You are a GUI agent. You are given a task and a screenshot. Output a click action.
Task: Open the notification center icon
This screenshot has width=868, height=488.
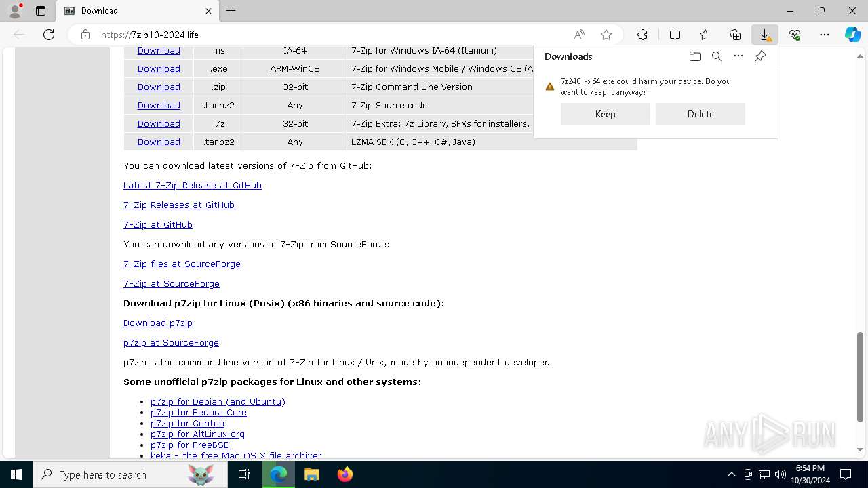pyautogui.click(x=846, y=474)
